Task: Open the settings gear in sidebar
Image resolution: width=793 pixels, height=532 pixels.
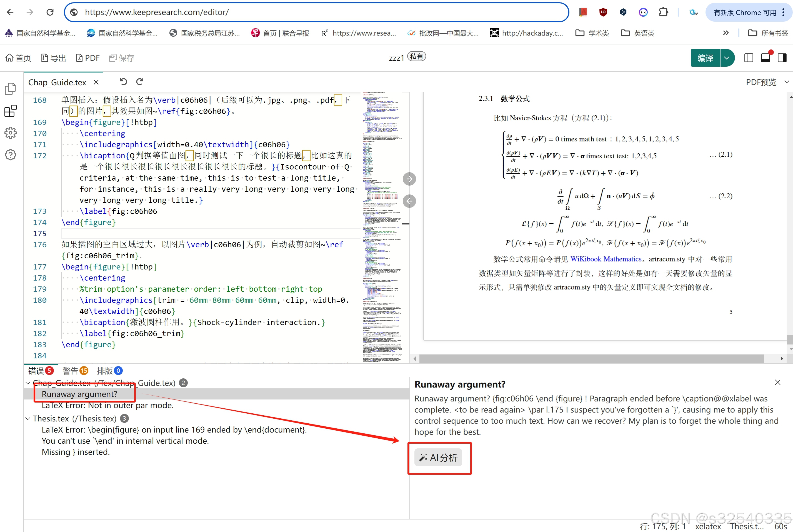Action: (11, 133)
